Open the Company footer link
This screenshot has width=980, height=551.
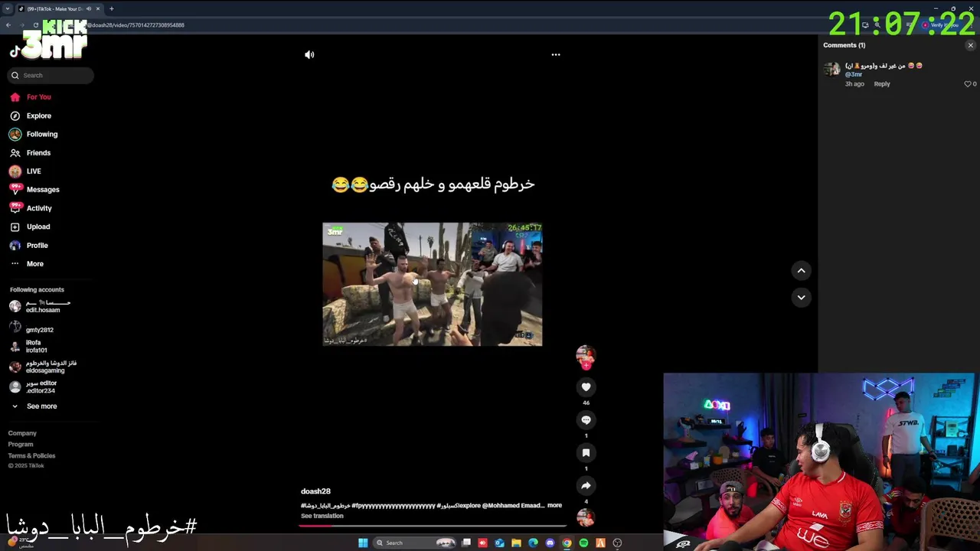[22, 433]
